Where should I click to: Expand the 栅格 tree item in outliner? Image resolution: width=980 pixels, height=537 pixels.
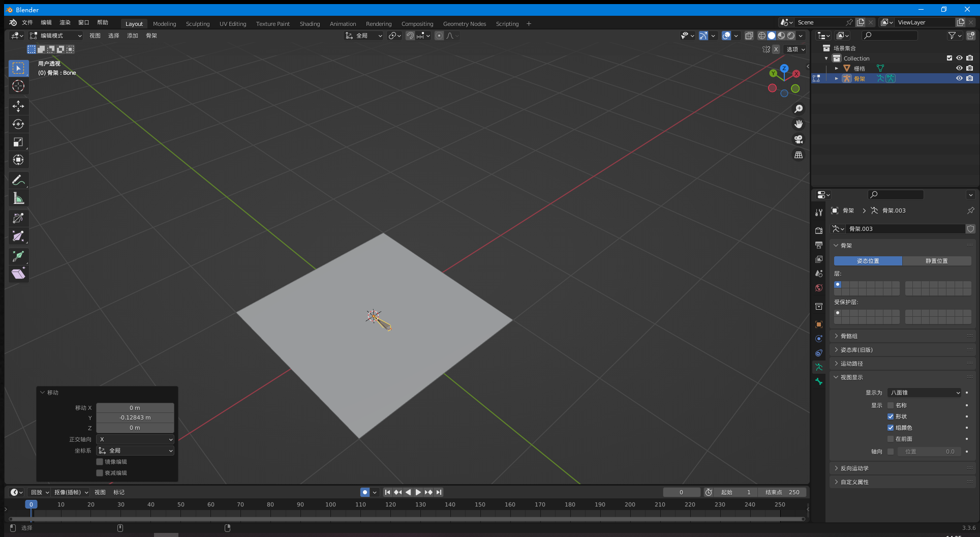836,68
